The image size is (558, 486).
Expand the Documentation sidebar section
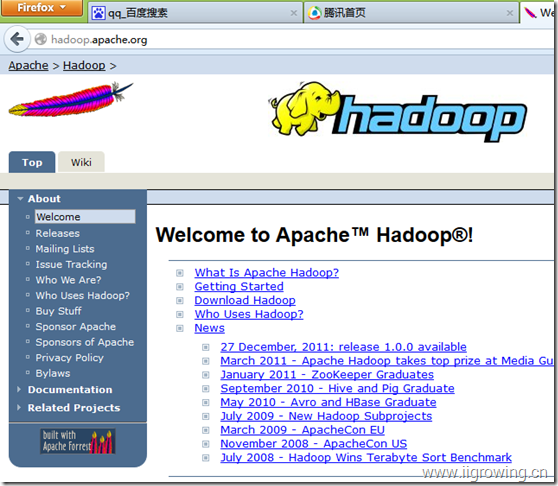[x=70, y=390]
